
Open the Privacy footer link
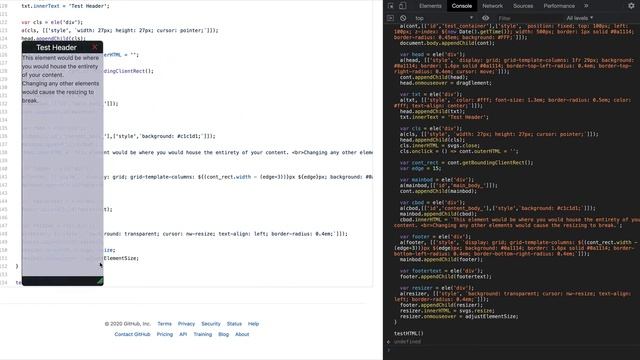(186, 324)
